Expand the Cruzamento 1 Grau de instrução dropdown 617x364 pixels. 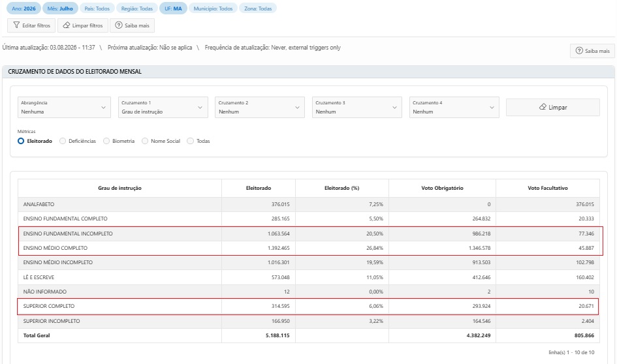click(x=163, y=108)
